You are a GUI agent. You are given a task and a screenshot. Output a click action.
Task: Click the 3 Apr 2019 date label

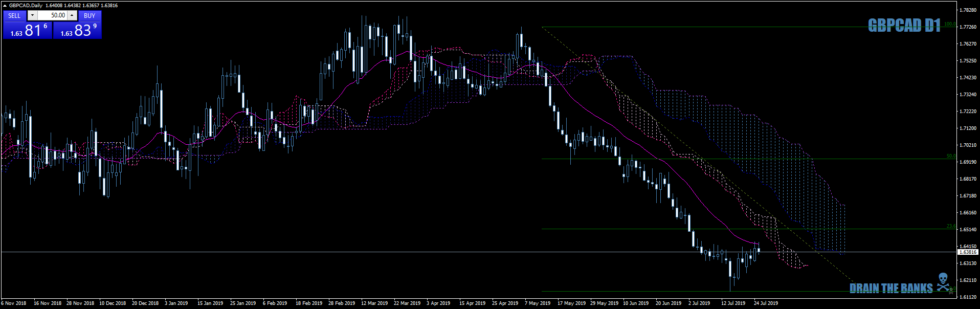(x=438, y=303)
